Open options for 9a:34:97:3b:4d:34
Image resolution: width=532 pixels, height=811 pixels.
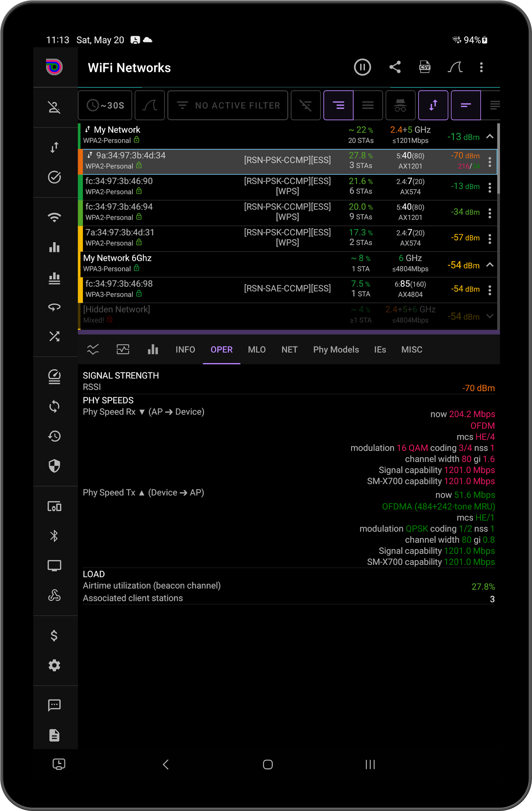(x=490, y=162)
